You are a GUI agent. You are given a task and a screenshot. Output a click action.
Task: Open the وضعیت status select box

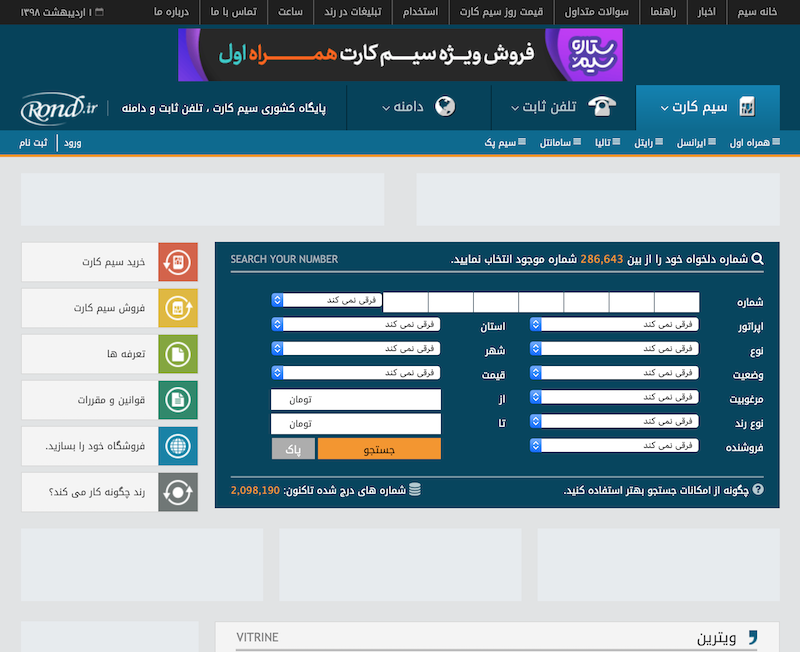pyautogui.click(x=614, y=373)
